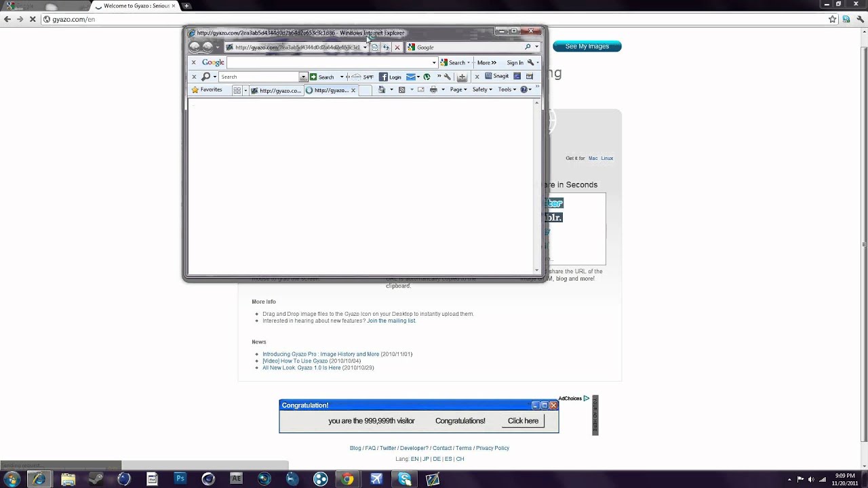Click Forward button in Internet Explorer window

208,47
